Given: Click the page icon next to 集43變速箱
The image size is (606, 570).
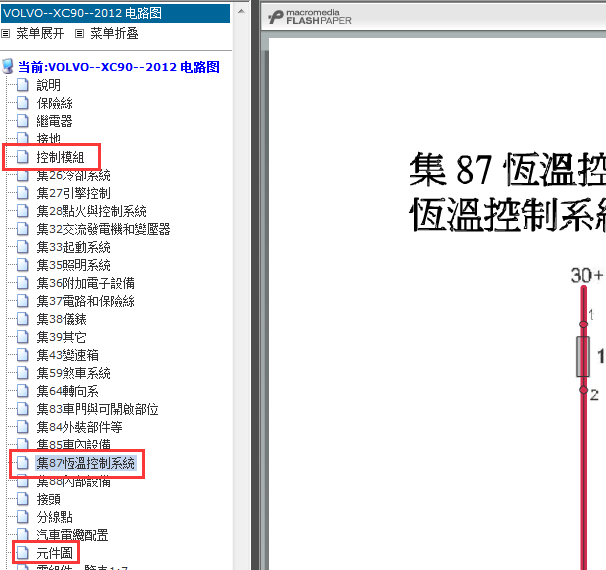Looking at the screenshot, I should tap(23, 355).
